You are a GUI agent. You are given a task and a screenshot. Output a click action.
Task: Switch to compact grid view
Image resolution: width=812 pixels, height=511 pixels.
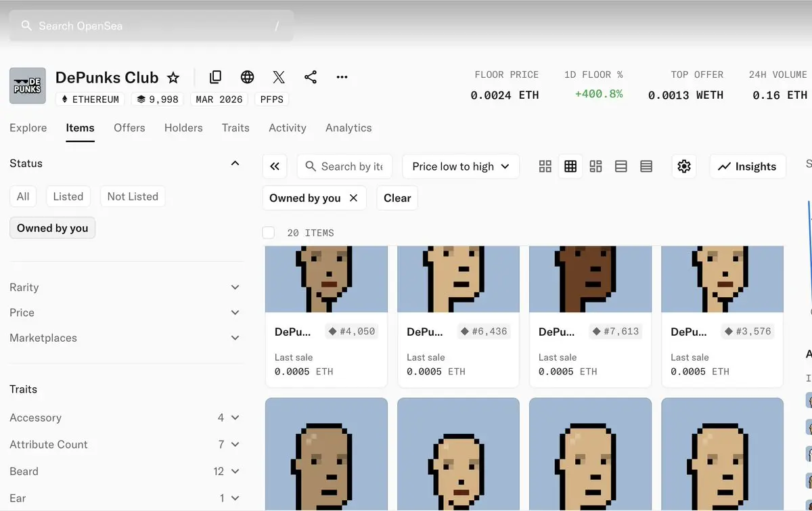pyautogui.click(x=570, y=166)
